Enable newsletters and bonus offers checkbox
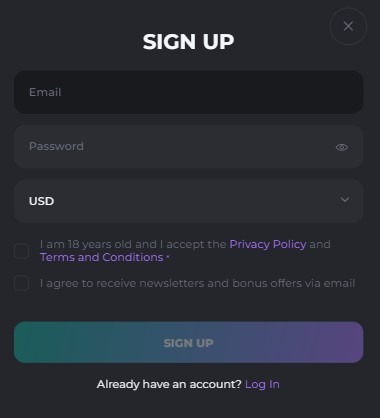This screenshot has height=418, width=380. point(21,283)
